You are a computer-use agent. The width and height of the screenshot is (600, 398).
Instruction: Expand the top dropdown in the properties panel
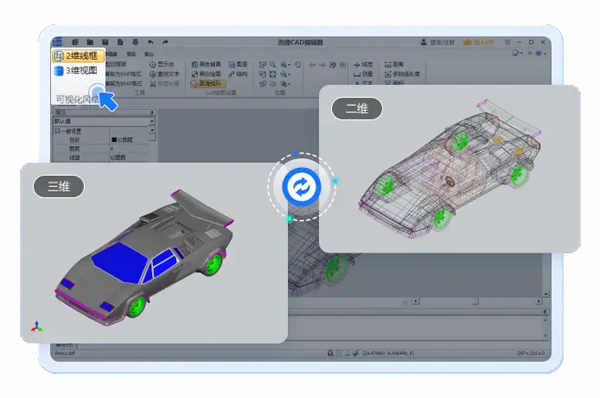click(x=104, y=112)
